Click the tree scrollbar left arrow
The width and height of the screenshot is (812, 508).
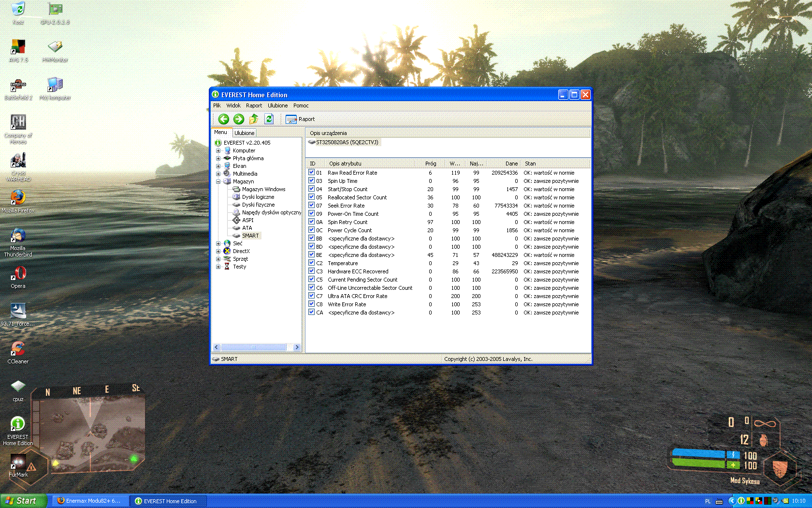click(217, 347)
